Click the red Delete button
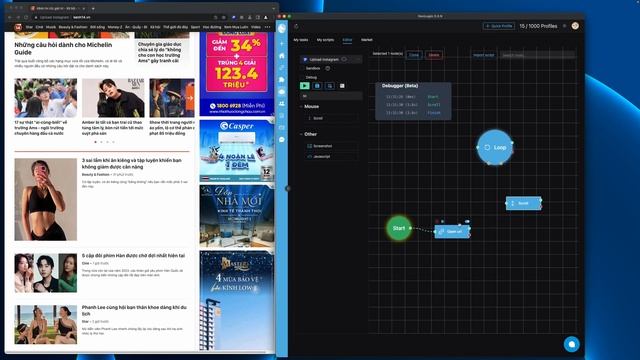The height and width of the screenshot is (360, 640). [x=433, y=55]
